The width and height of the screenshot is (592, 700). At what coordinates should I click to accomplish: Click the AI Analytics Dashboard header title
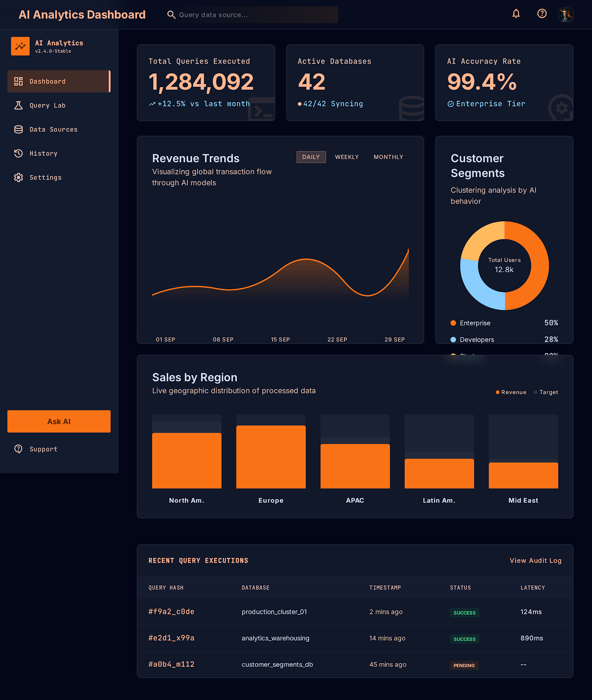[82, 15]
